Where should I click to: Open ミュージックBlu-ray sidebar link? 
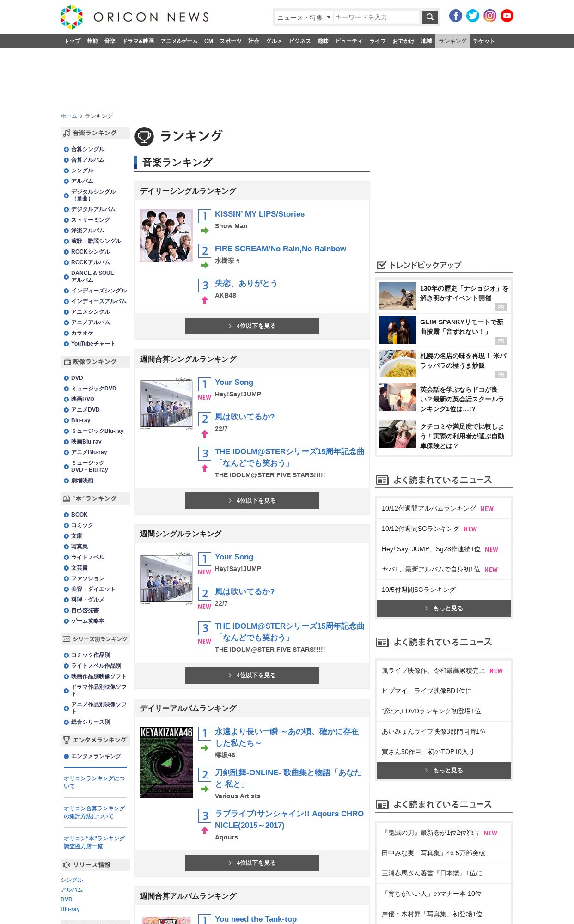click(x=98, y=431)
